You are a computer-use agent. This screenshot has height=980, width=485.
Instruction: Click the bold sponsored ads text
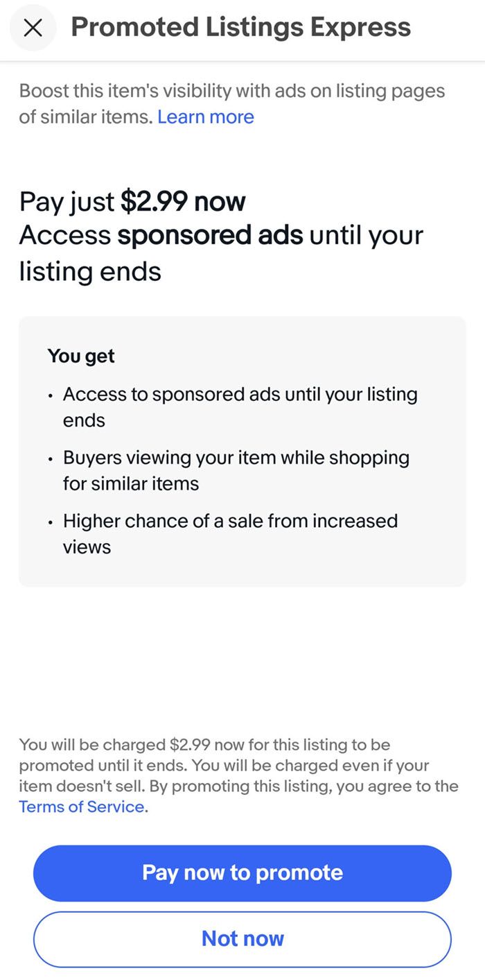coord(210,236)
